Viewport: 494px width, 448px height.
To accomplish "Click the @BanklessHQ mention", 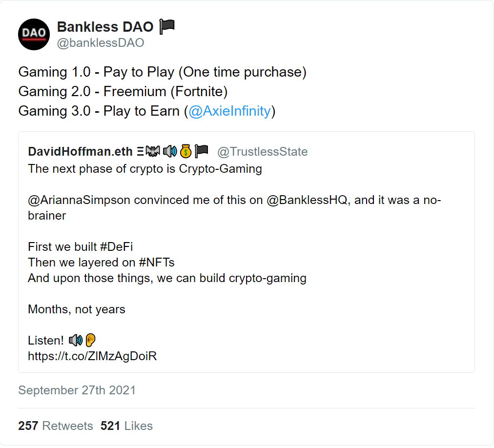I will click(307, 200).
